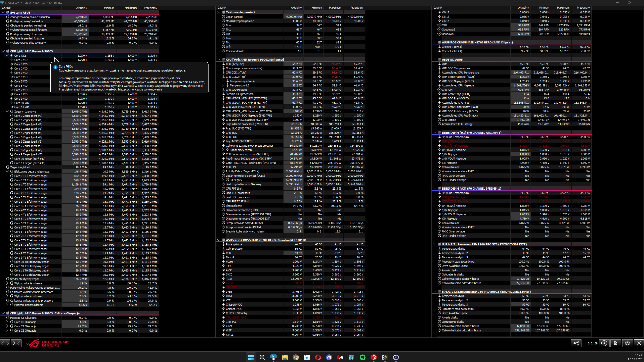The height and width of the screenshot is (362, 644).
Task: Collapse the Zegary rdzeniowe group
Action: coord(7,111)
